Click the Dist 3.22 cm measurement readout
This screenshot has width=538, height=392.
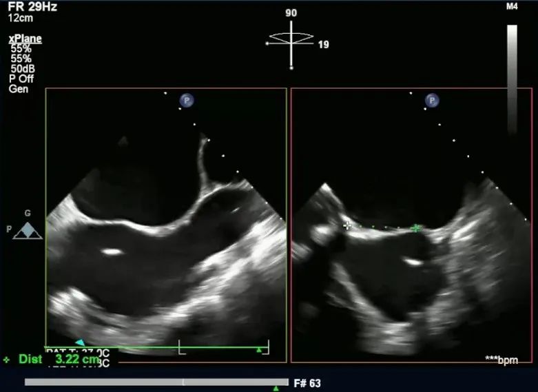point(59,359)
